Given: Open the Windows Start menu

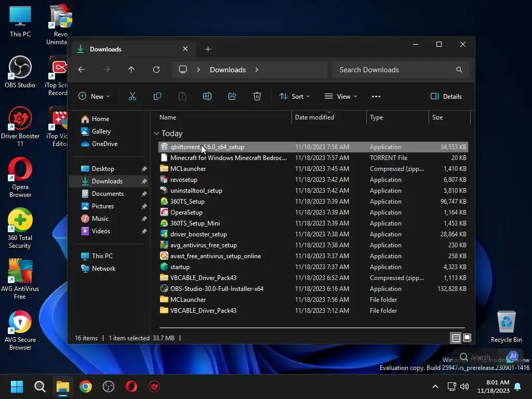Looking at the screenshot, I should coord(17,387).
